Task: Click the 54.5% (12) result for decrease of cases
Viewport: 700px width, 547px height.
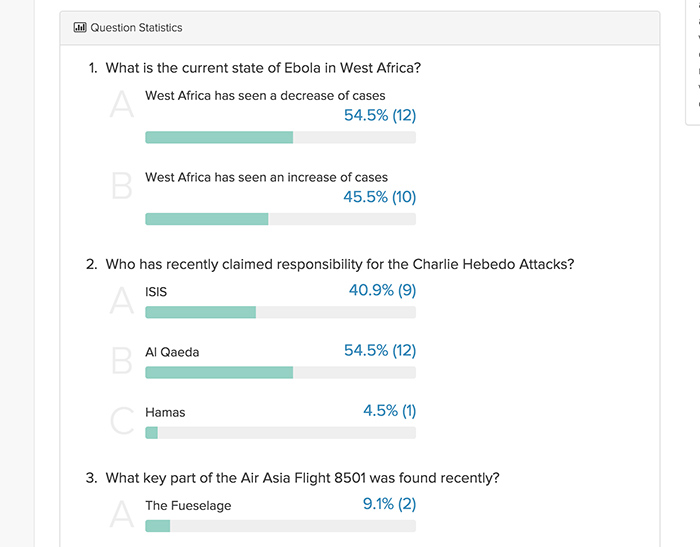Action: coord(380,115)
